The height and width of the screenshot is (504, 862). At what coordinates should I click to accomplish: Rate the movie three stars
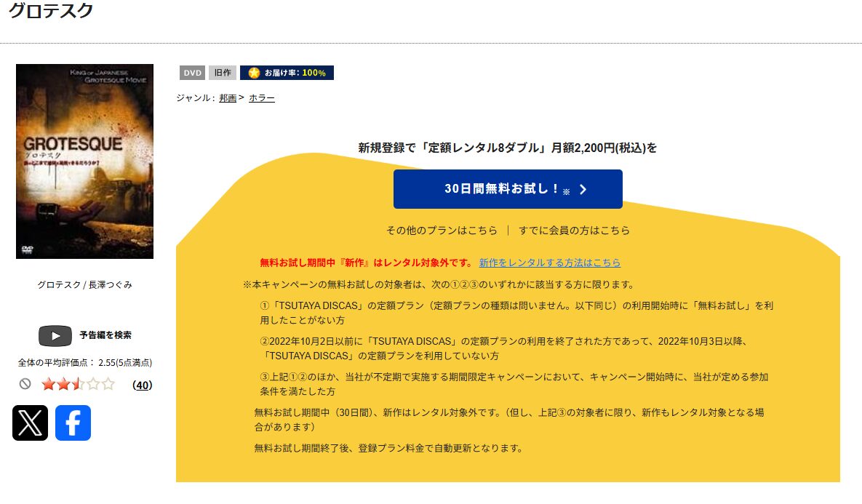[78, 383]
